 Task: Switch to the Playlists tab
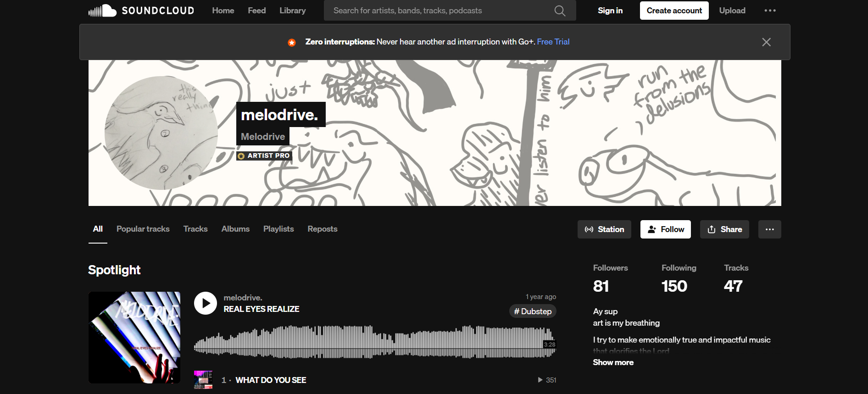point(278,229)
